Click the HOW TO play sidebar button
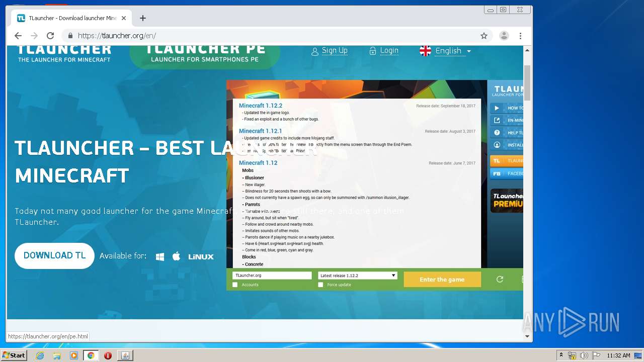 tap(507, 108)
